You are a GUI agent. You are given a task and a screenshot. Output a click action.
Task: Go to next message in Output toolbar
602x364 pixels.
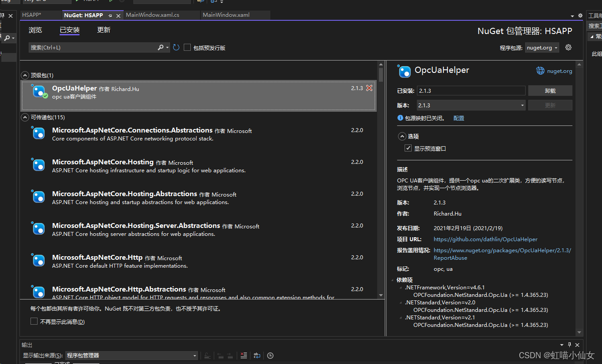[231, 356]
